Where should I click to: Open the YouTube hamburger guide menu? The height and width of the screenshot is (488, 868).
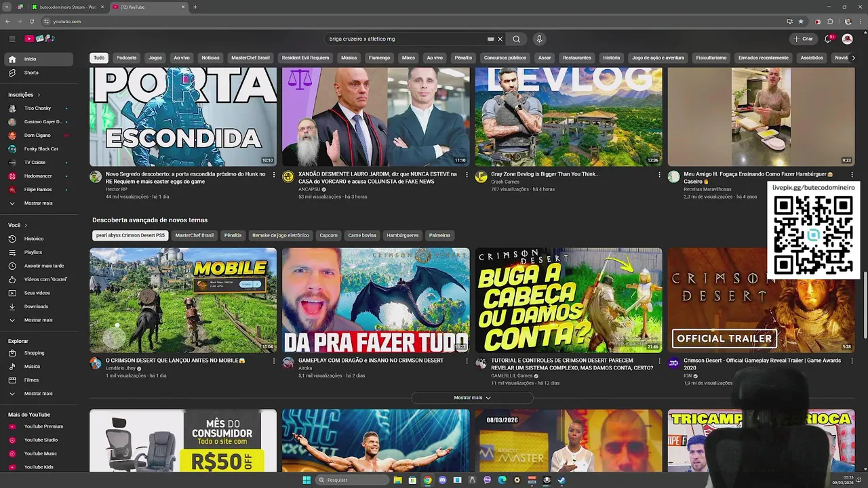tap(12, 39)
